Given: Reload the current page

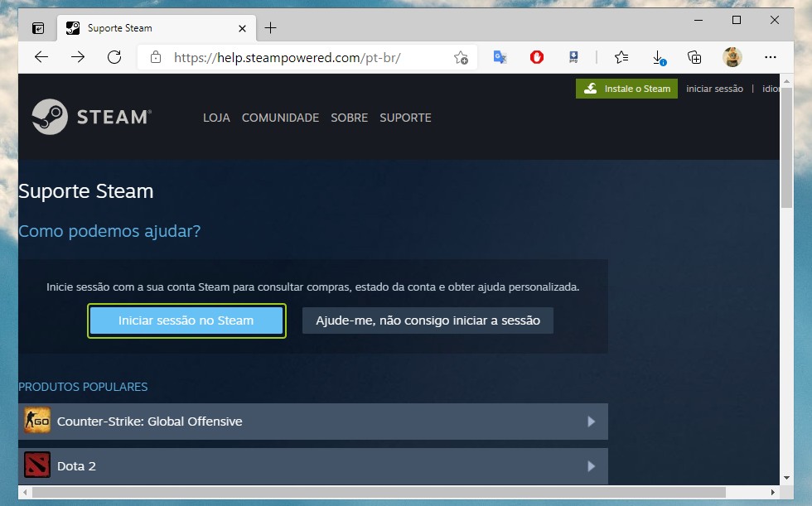Looking at the screenshot, I should tap(114, 57).
